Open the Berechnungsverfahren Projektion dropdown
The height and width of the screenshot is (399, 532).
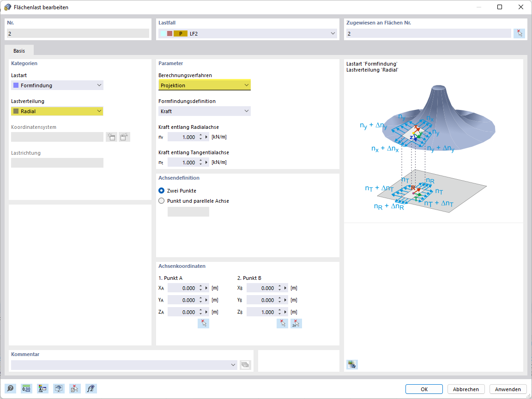pos(205,85)
